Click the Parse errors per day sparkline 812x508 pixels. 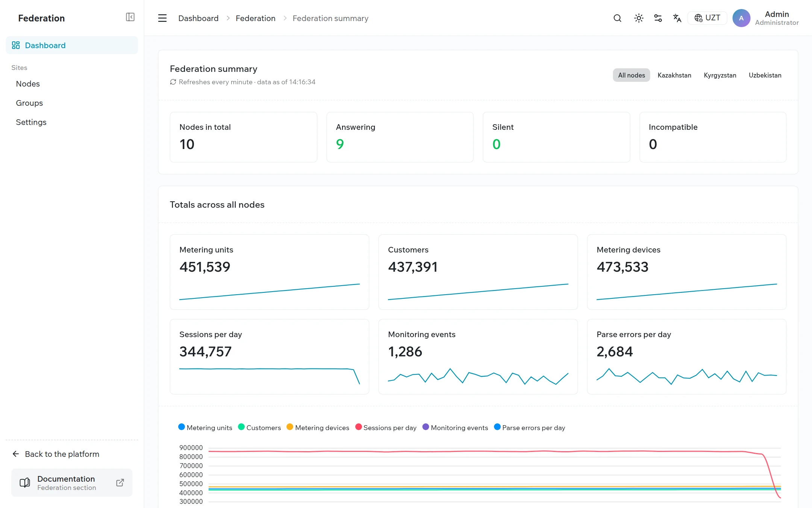coord(687,376)
